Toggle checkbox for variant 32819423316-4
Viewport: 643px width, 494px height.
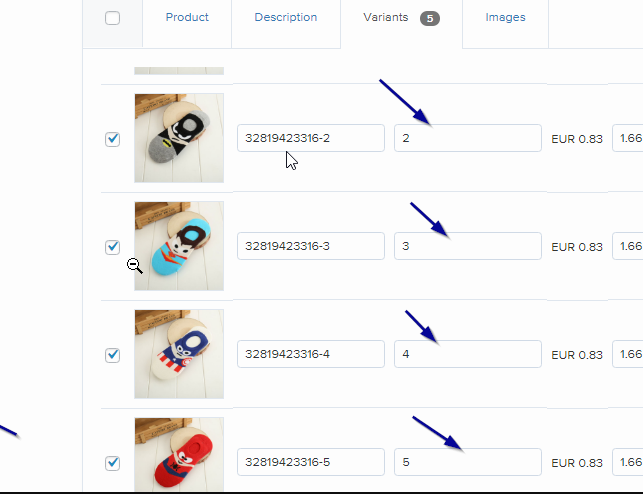(112, 355)
